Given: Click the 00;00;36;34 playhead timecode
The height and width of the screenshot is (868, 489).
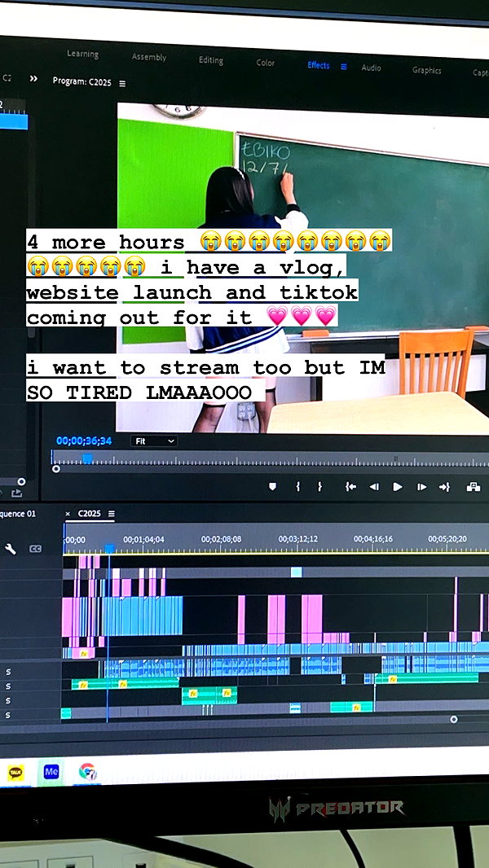Looking at the screenshot, I should [x=84, y=441].
